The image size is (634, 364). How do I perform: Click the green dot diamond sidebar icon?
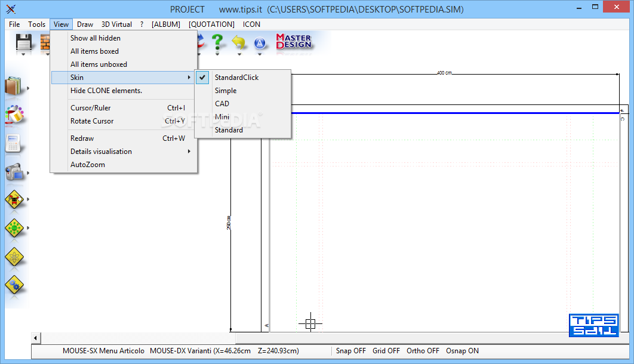[x=14, y=228]
